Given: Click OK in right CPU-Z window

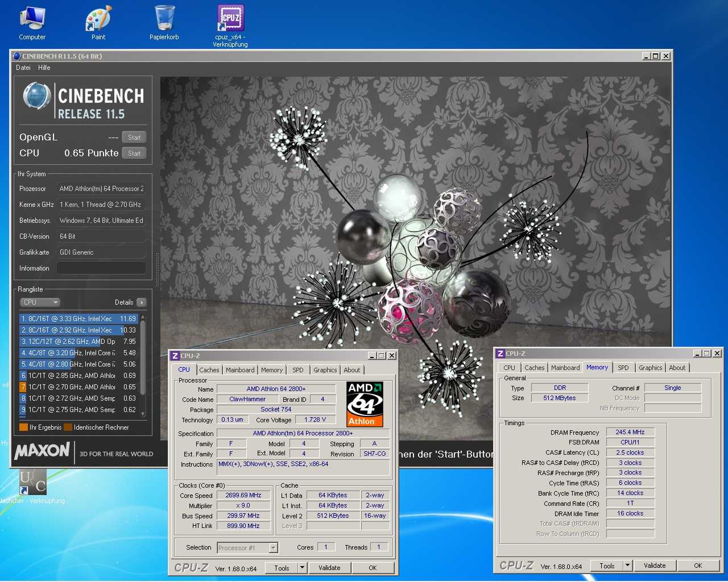Looking at the screenshot, I should pyautogui.click(x=698, y=566).
